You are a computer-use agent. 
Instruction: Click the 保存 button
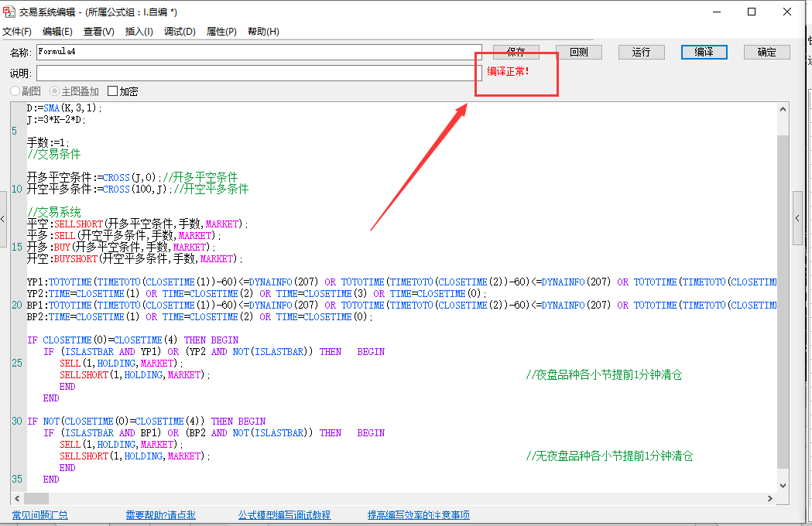516,52
